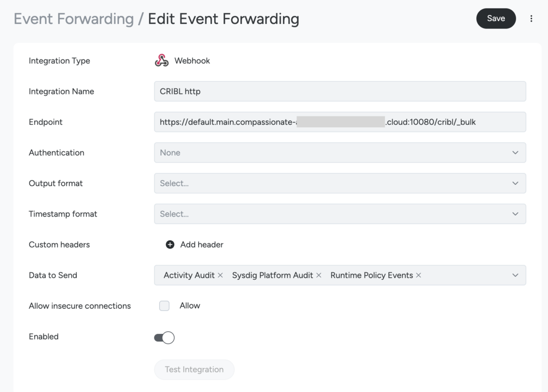Click the Add header text

(x=202, y=245)
